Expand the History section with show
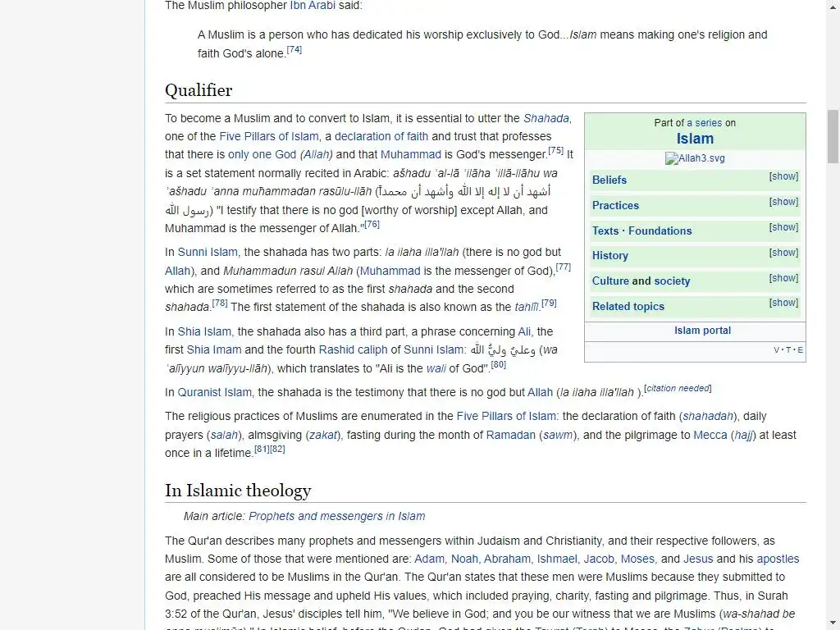The image size is (840, 630). tap(783, 253)
